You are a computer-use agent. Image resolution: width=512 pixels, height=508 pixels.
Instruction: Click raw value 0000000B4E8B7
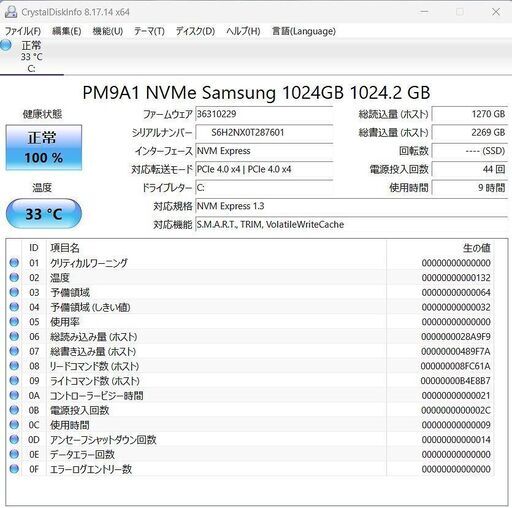click(x=455, y=381)
